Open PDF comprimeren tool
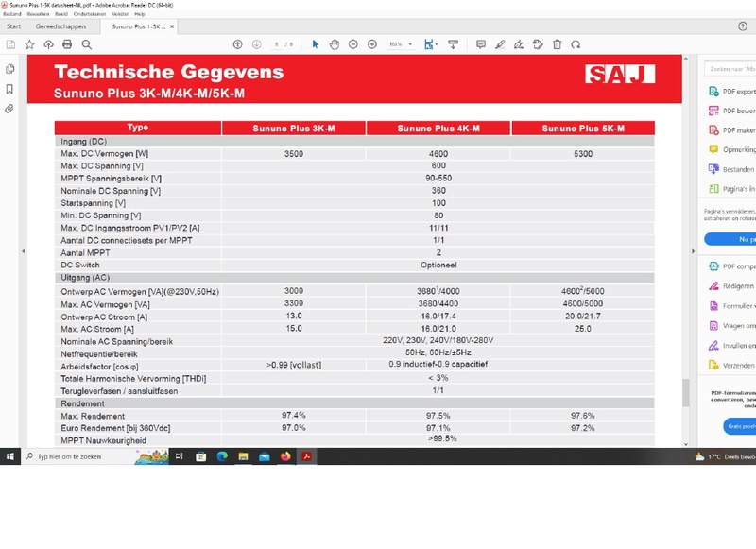 [x=731, y=266]
